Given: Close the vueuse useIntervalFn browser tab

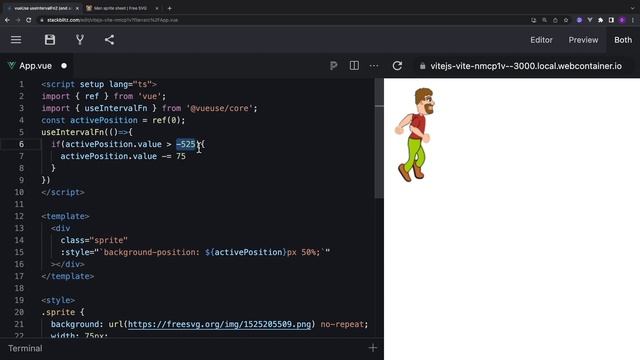Looking at the screenshot, I should [77, 8].
